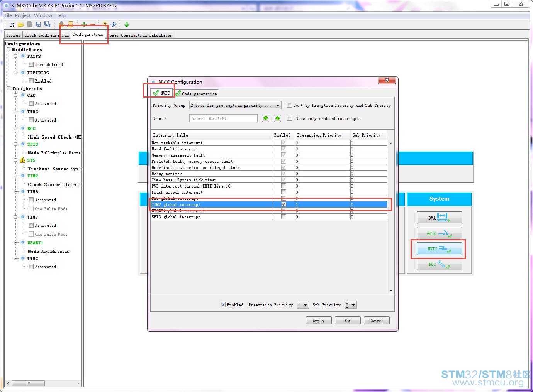Open the Sub Priority dropdown
The width and height of the screenshot is (533, 392).
point(351,305)
